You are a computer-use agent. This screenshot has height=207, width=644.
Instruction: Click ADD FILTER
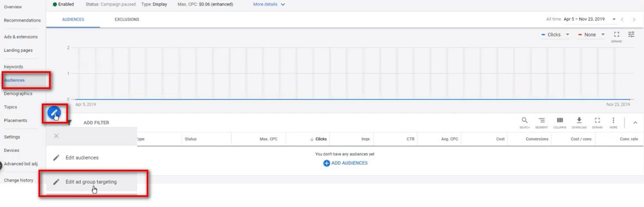click(x=96, y=122)
